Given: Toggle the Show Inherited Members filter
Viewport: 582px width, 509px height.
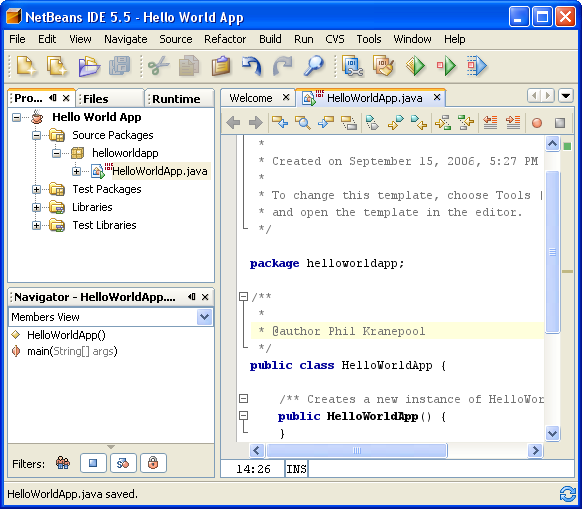Looking at the screenshot, I should tap(63, 463).
